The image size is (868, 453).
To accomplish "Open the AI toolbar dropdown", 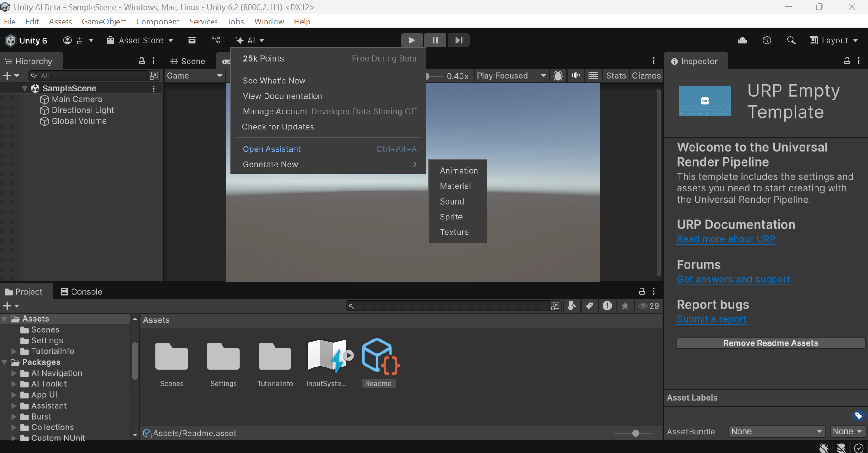I will [250, 40].
